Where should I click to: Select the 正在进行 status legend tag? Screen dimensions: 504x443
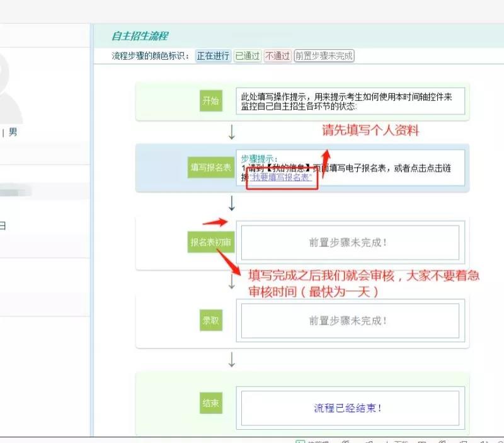coord(213,55)
